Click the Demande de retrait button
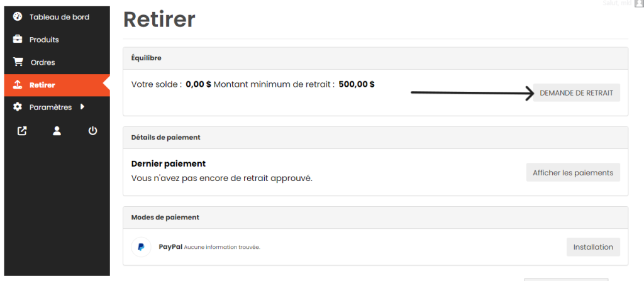Image resolution: width=644 pixels, height=281 pixels. click(576, 93)
